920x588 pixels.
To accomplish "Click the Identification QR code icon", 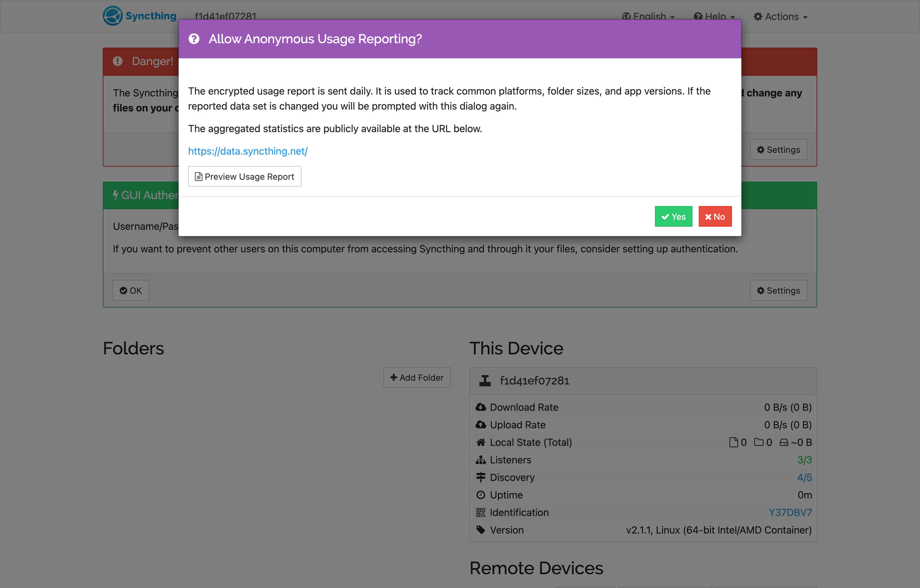I will click(481, 513).
